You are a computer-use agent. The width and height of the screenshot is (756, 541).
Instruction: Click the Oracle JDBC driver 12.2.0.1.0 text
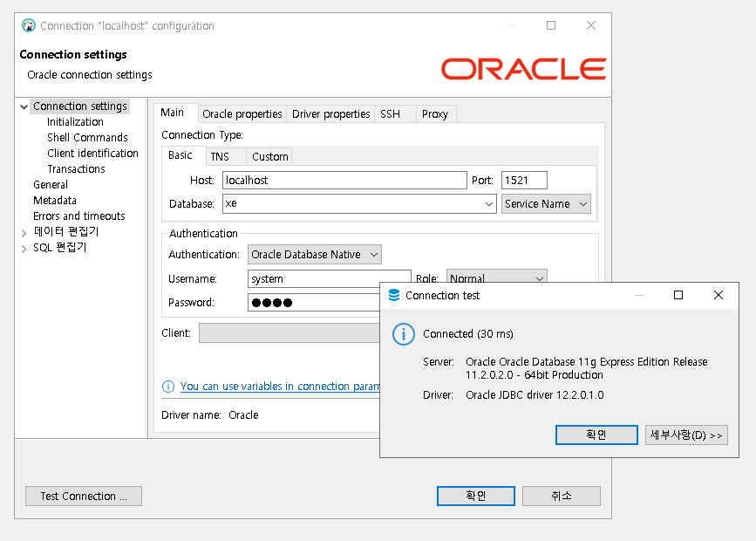(x=535, y=395)
